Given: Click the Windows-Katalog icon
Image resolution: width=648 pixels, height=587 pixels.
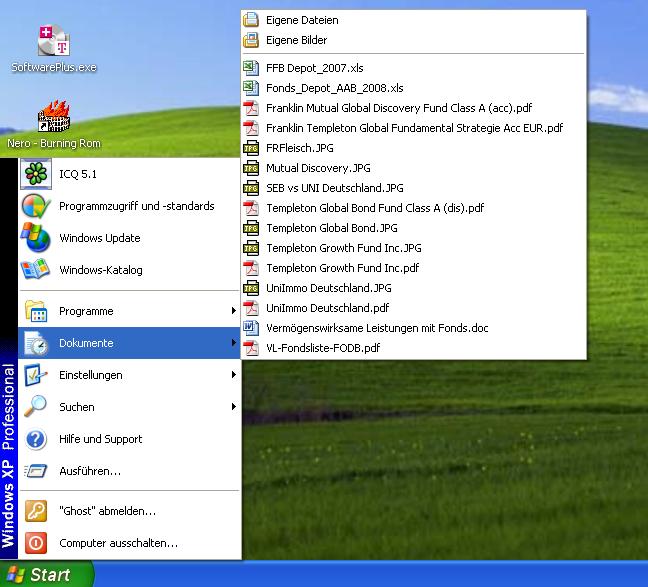Looking at the screenshot, I should (35, 270).
